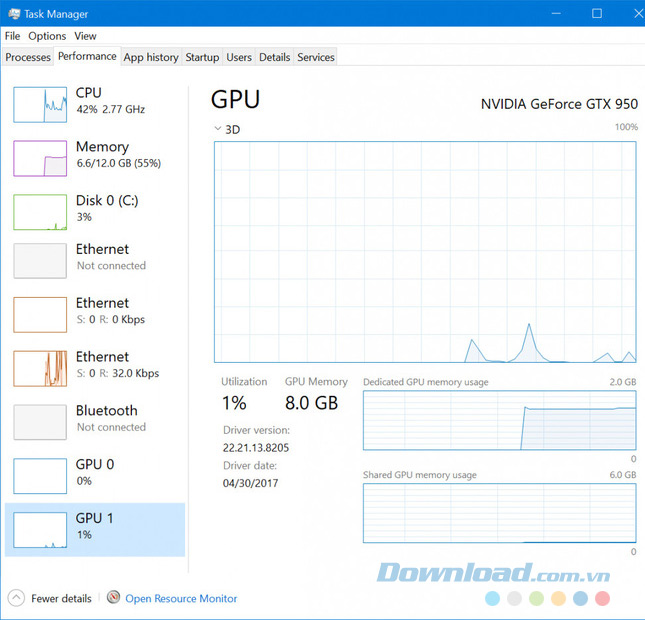
Task: Click the 6.6/12.0 GB (55%) memory reading
Action: pos(118,163)
